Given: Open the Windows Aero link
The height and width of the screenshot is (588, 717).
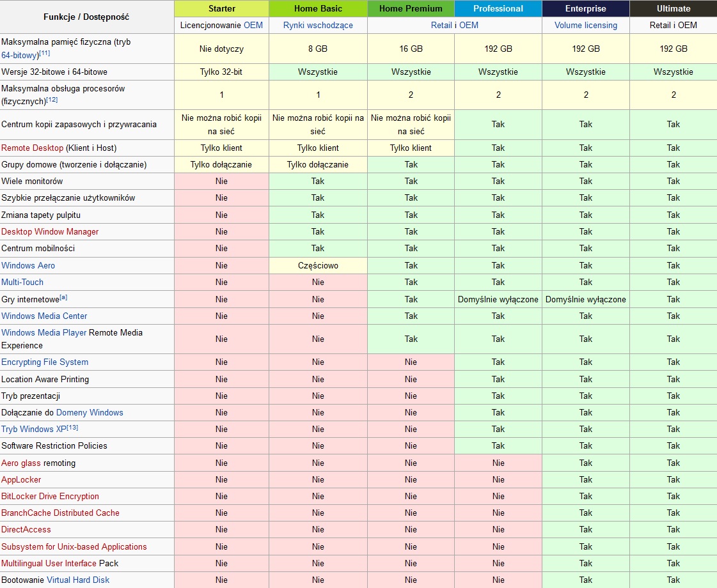Looking at the screenshot, I should point(28,265).
